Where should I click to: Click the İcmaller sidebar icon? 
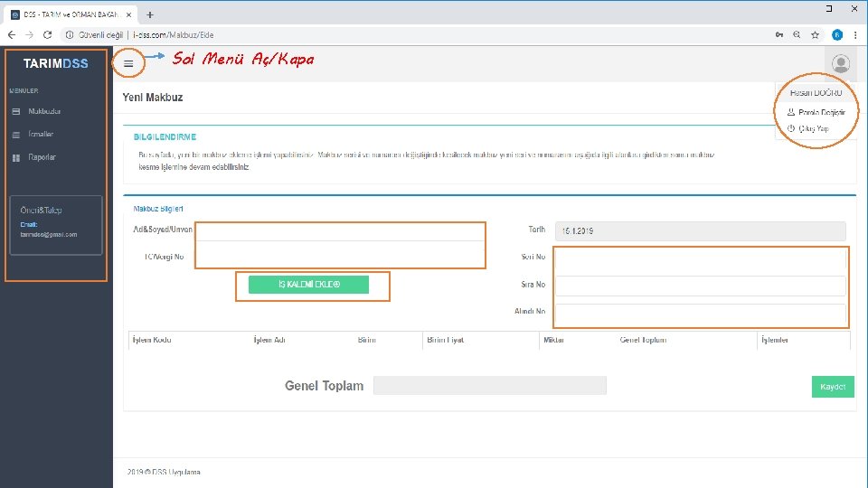(x=16, y=135)
